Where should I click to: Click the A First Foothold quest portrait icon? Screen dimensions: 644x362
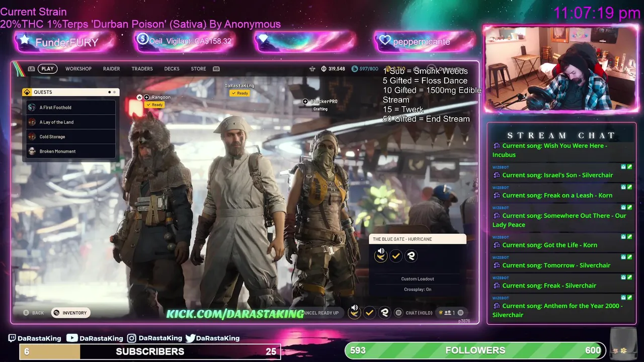click(32, 108)
